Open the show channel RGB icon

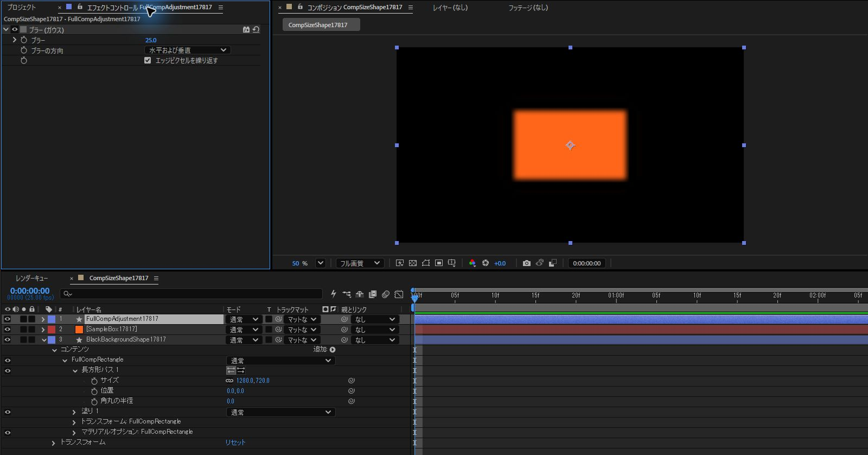point(473,263)
